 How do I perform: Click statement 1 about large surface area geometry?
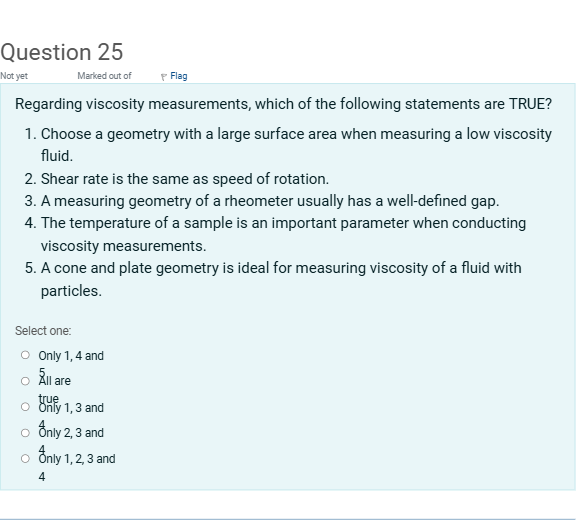pyautogui.click(x=288, y=145)
